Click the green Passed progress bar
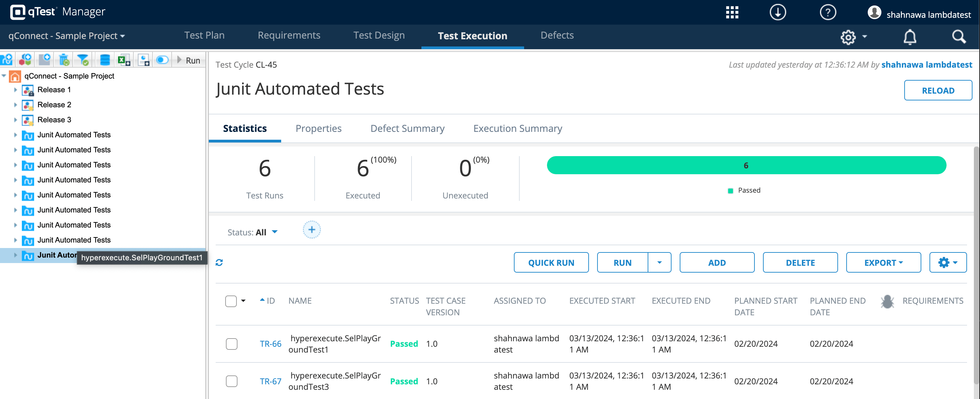Screen dimensions: 980x399 pyautogui.click(x=746, y=165)
